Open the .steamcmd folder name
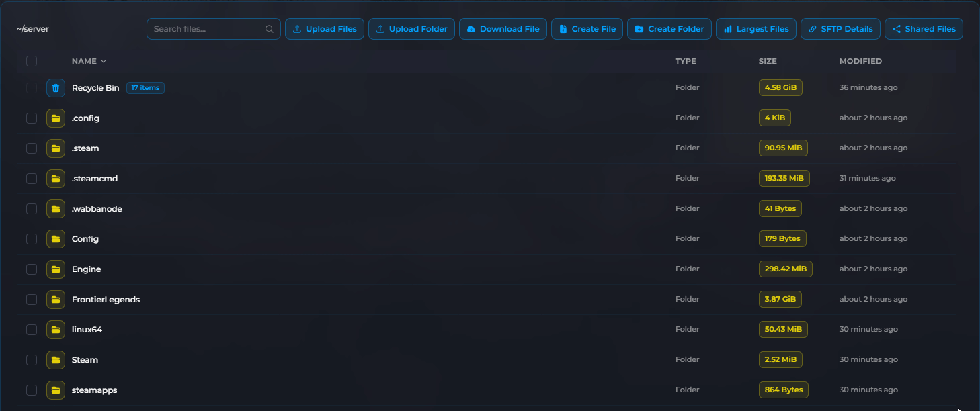 pyautogui.click(x=95, y=179)
